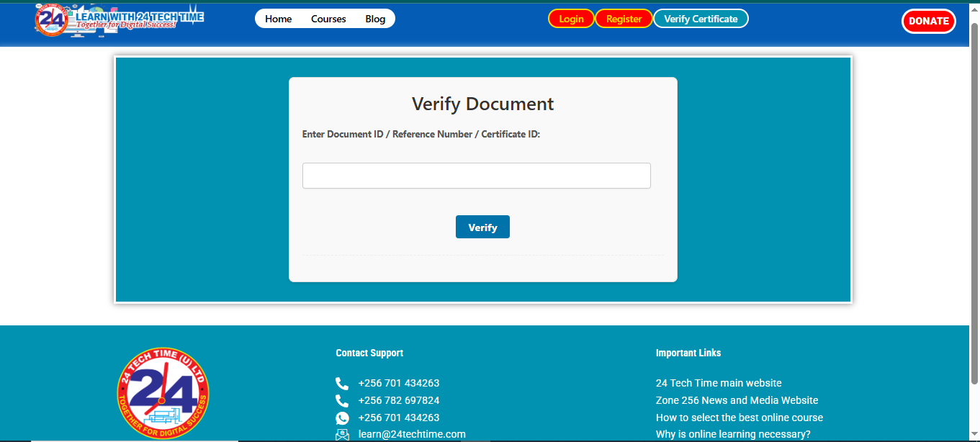This screenshot has width=980, height=442.
Task: Click the red DONATE button
Action: [x=928, y=21]
